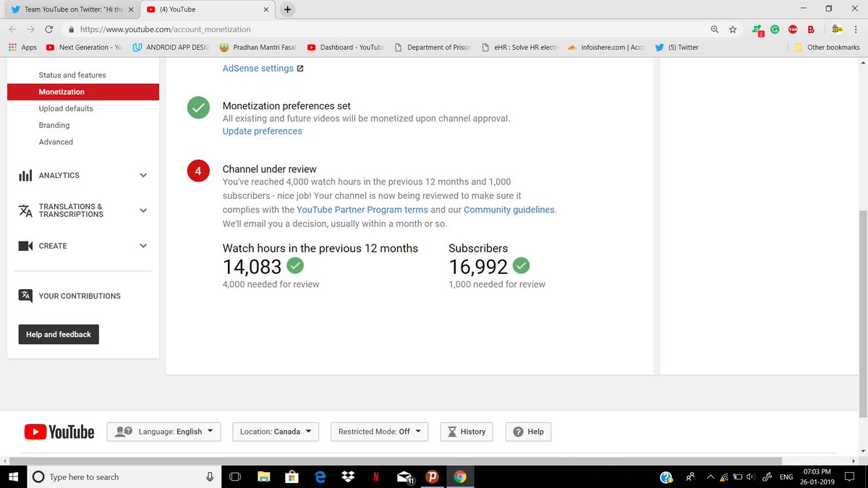
Task: Launch Edge browser from taskbar
Action: click(x=320, y=476)
